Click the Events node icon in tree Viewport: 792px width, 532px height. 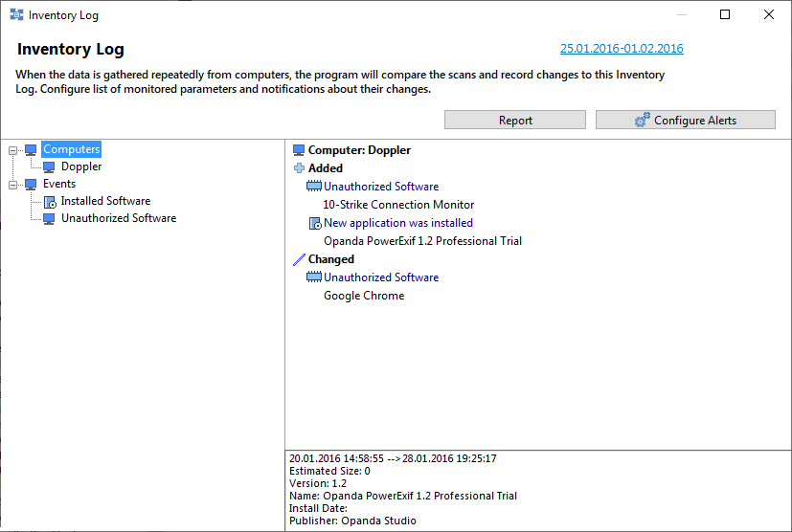point(31,185)
